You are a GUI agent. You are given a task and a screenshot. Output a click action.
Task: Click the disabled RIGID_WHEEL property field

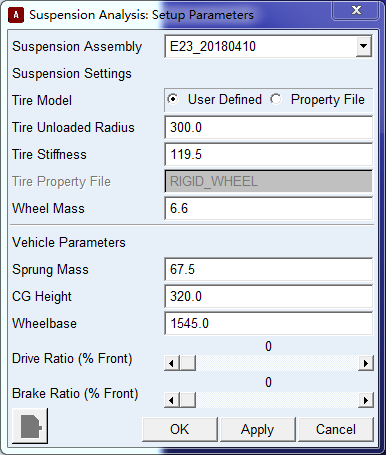click(269, 181)
